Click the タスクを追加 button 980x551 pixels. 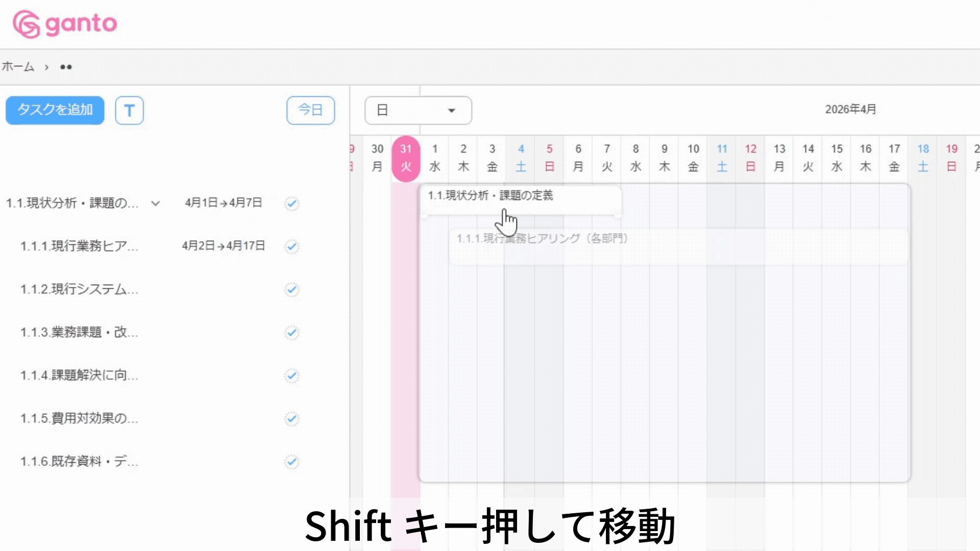[x=54, y=110]
